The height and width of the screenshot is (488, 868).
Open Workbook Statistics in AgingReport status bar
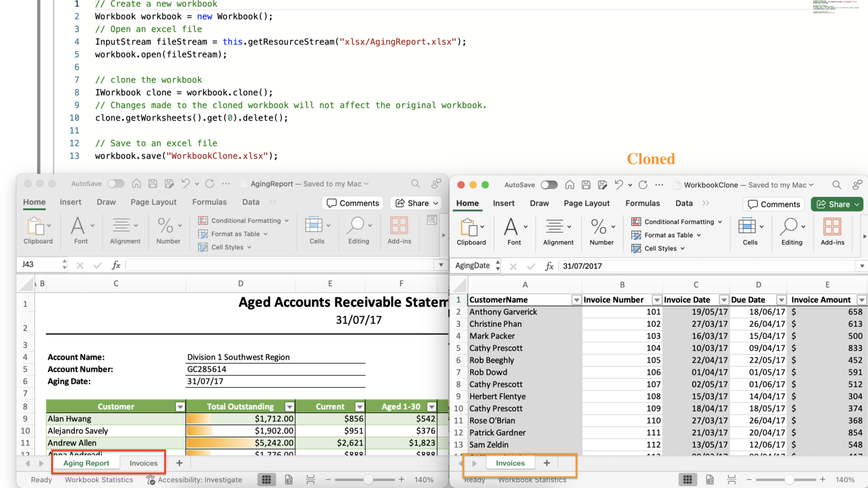[99, 480]
